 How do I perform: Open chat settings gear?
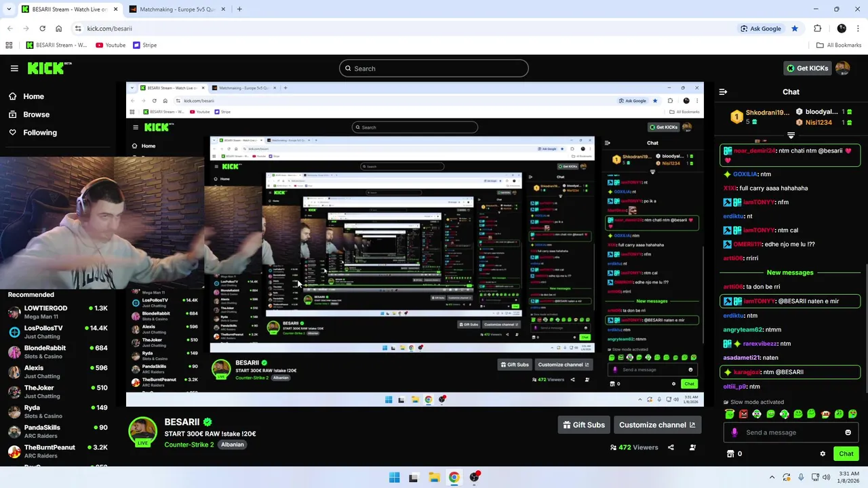click(823, 454)
